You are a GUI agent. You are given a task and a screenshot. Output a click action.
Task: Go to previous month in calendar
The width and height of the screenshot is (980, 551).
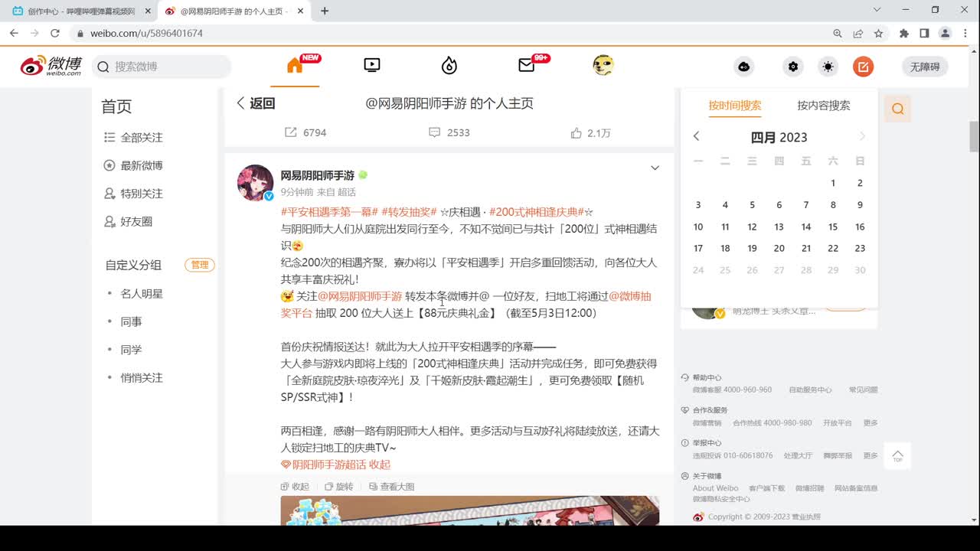pyautogui.click(x=696, y=136)
